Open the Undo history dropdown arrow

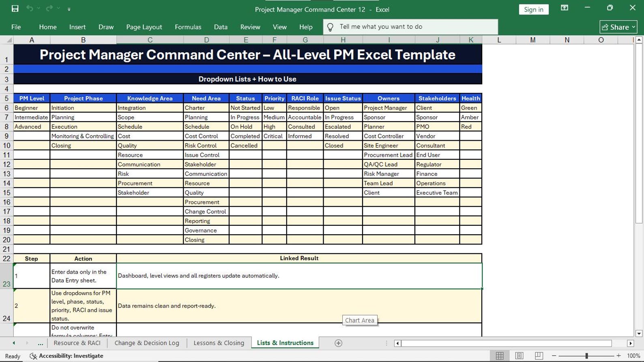39,9
